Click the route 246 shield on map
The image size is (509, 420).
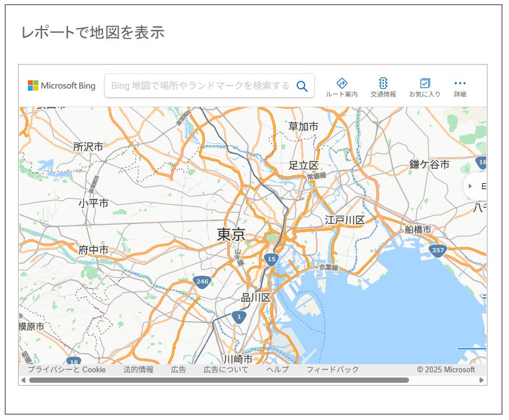[x=202, y=282]
